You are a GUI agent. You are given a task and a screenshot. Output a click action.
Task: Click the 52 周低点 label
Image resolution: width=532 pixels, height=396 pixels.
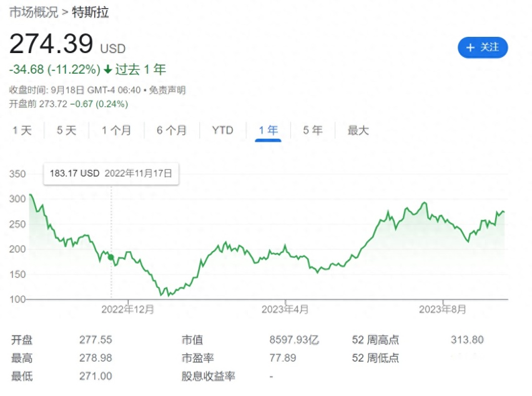(x=376, y=358)
